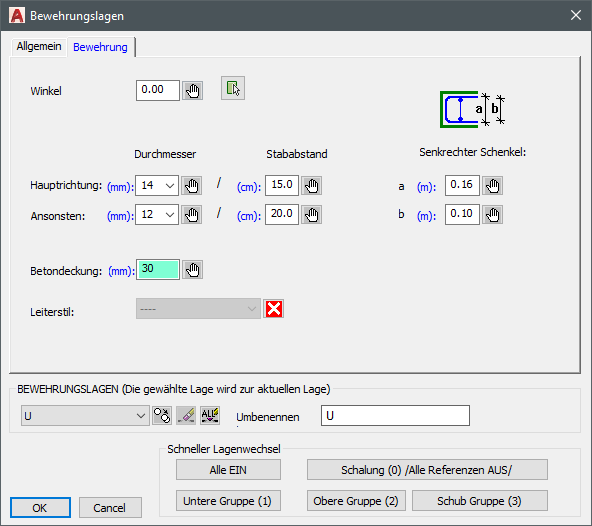Switch to the Allgemein tab

39,46
